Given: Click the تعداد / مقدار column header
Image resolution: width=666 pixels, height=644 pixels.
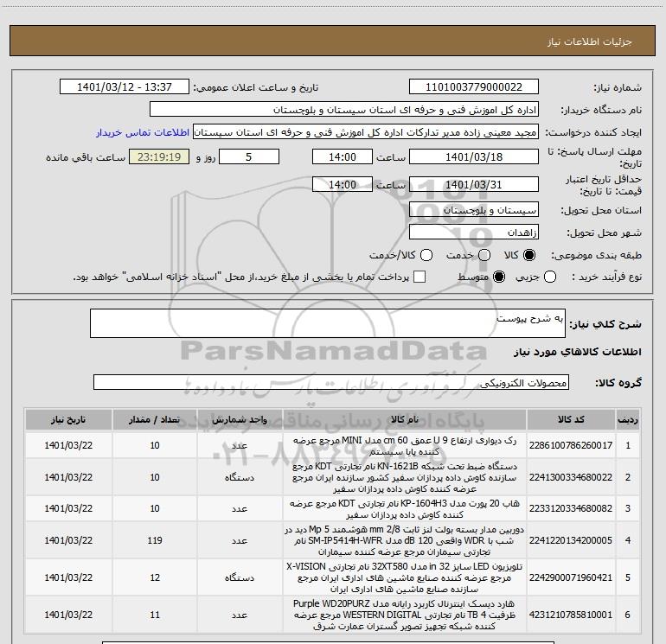Looking at the screenshot, I should point(155,420).
